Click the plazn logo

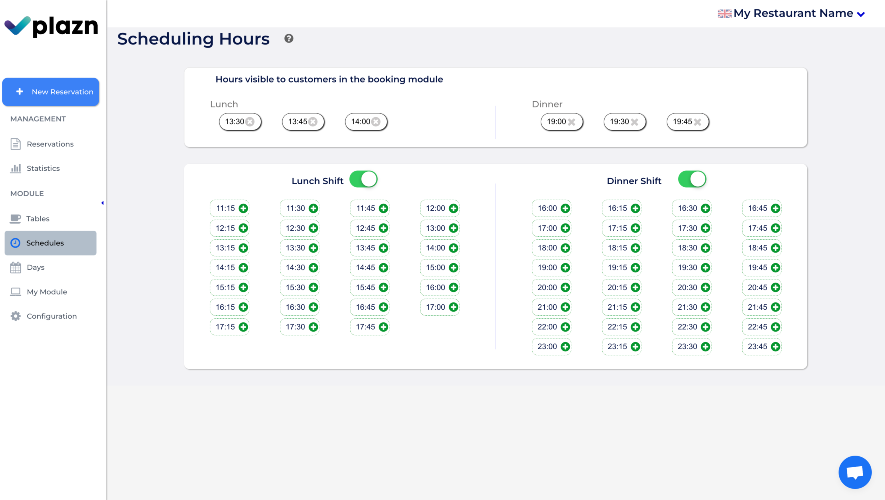[x=51, y=26]
